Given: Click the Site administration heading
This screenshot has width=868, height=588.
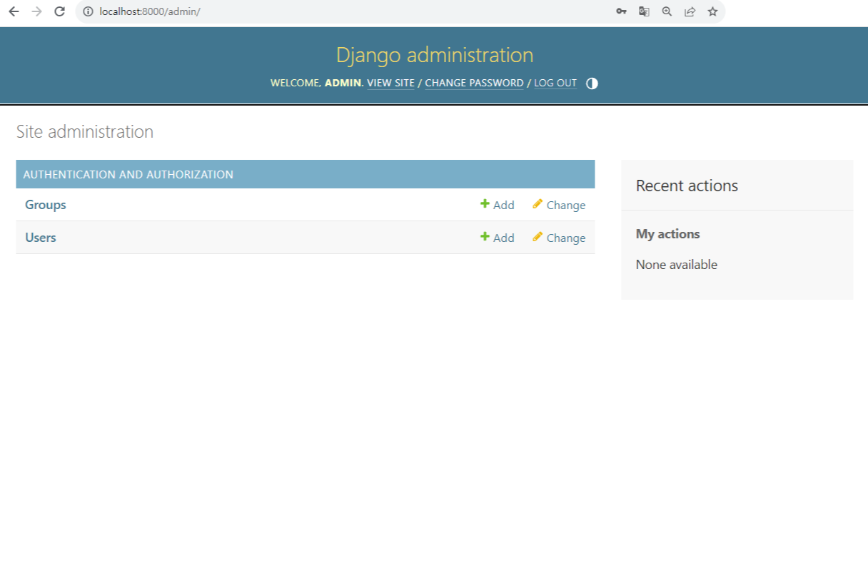Looking at the screenshot, I should coord(85,132).
